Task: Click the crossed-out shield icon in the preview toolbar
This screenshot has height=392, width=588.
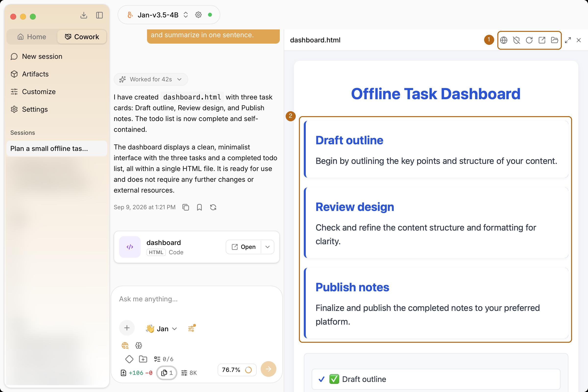Action: (x=516, y=40)
